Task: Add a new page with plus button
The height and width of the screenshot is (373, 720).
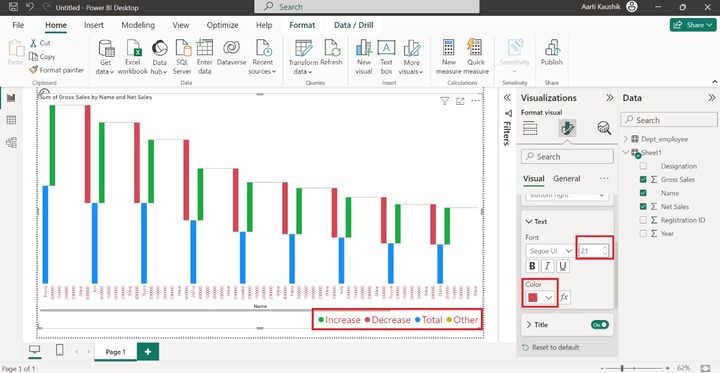Action: pyautogui.click(x=148, y=352)
